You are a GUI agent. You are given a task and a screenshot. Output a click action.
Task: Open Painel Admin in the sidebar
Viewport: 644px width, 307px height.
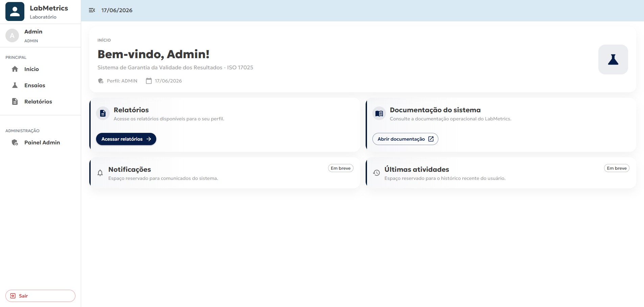click(40, 142)
